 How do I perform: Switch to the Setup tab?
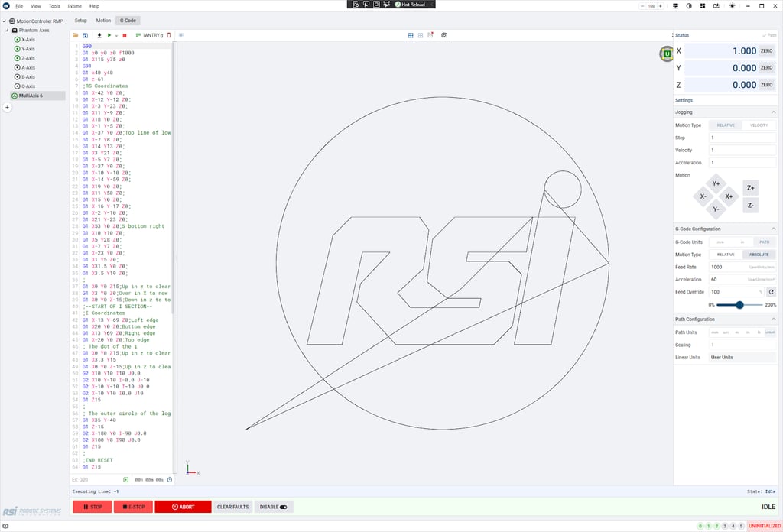pyautogui.click(x=80, y=21)
